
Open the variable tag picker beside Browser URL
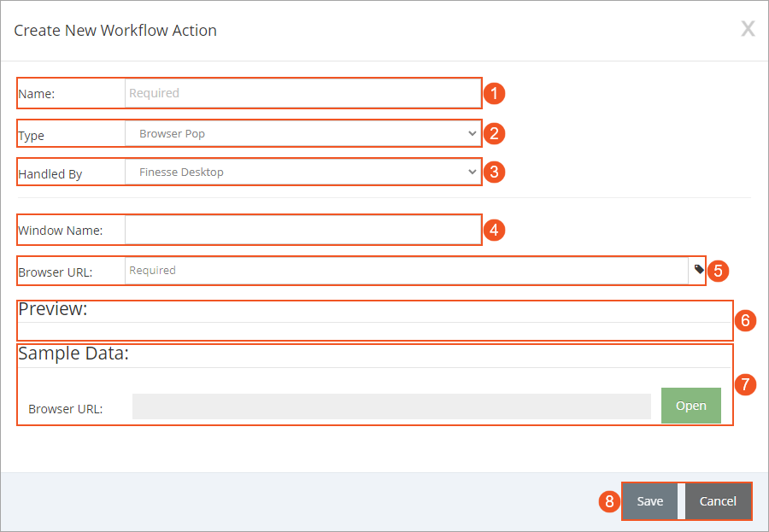pos(699,270)
